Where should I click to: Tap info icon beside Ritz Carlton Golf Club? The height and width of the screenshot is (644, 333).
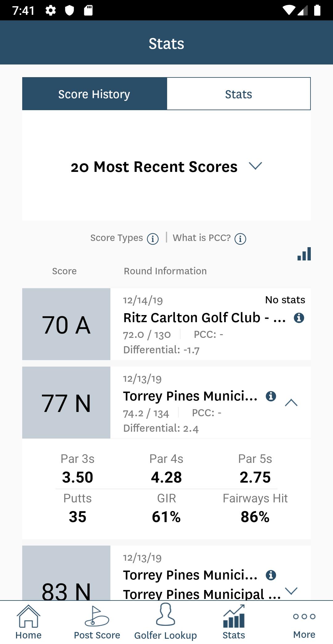click(x=299, y=318)
